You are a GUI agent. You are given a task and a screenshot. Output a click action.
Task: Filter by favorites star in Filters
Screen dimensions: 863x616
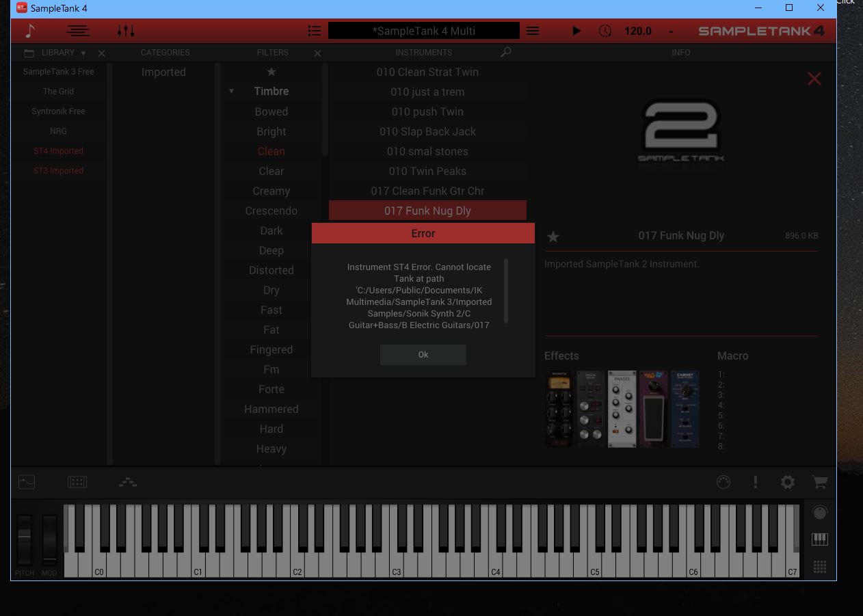271,72
